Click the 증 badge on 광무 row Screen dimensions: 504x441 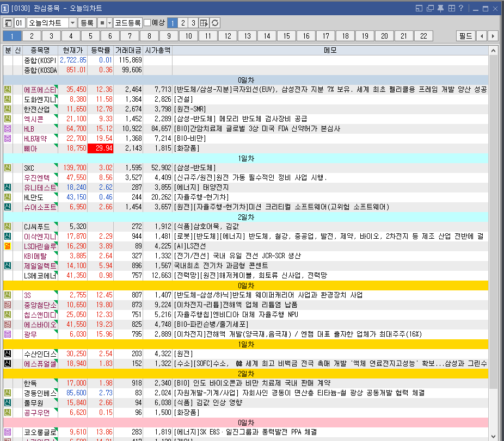point(8,334)
